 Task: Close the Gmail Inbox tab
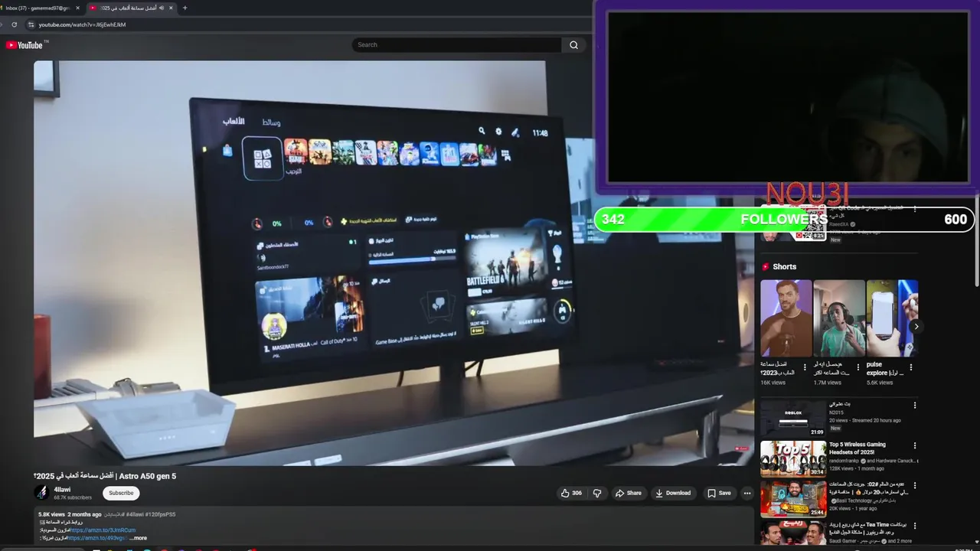77,8
